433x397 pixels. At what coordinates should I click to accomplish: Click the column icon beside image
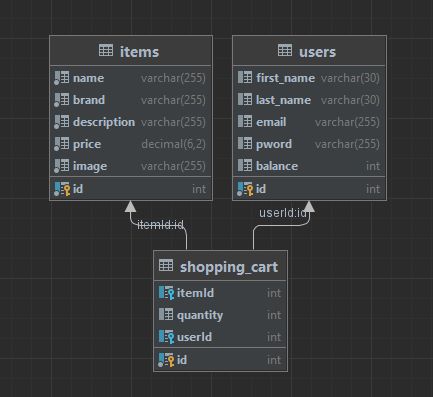[x=62, y=166]
